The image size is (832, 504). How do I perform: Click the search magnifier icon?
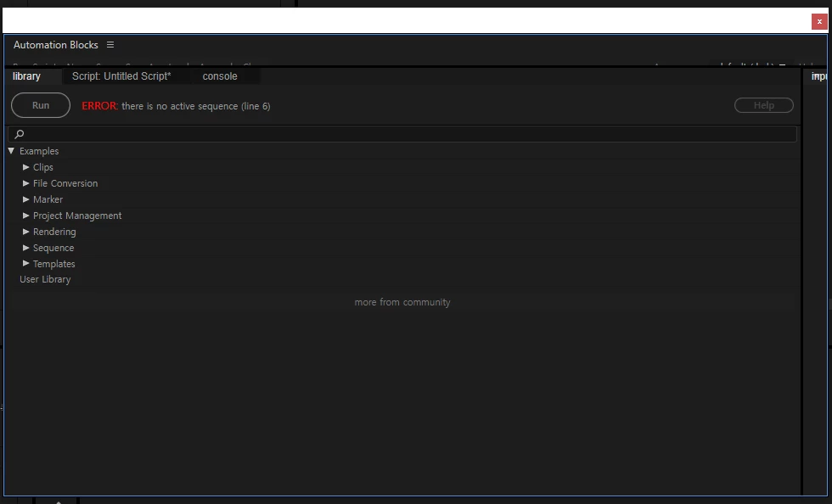click(x=19, y=134)
